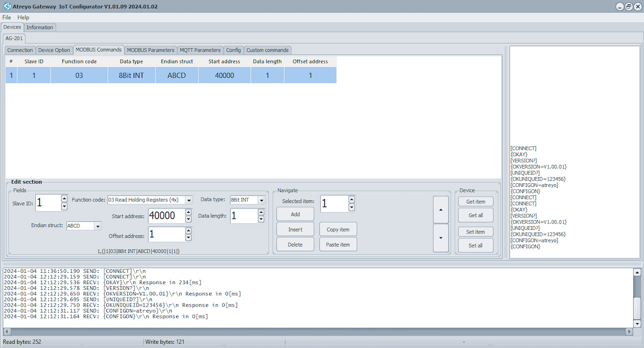This screenshot has width=644, height=348.
Task: Click the Set all button
Action: click(x=475, y=245)
